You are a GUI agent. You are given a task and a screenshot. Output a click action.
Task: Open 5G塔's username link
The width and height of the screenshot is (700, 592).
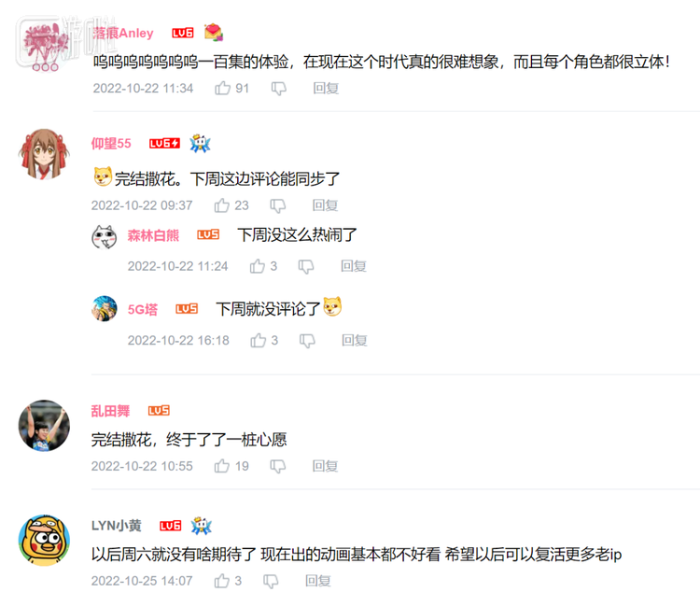[x=143, y=309]
